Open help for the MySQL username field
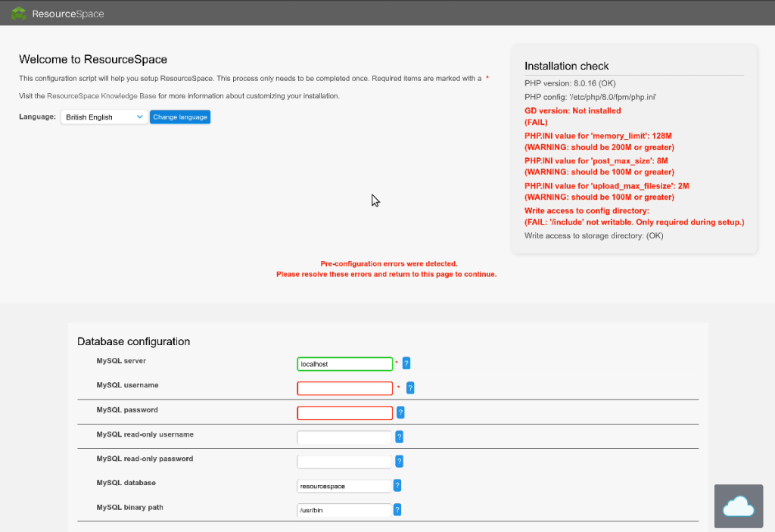The height and width of the screenshot is (532, 775). click(409, 387)
